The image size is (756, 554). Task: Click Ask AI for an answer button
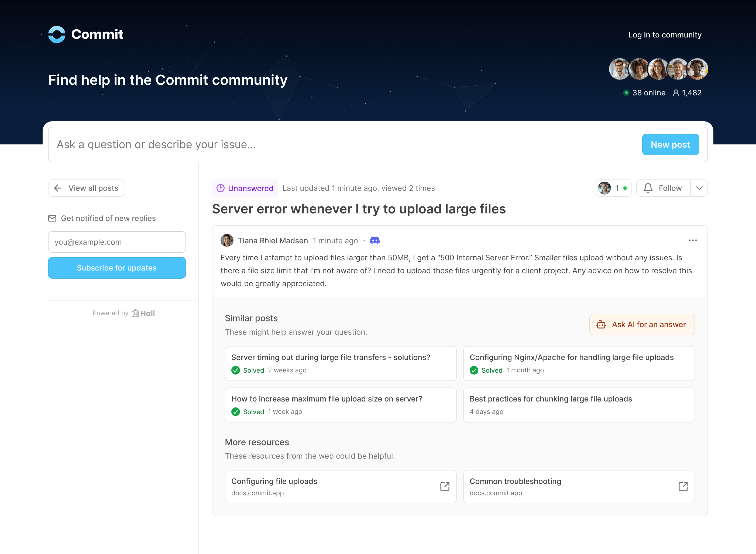[x=641, y=324]
